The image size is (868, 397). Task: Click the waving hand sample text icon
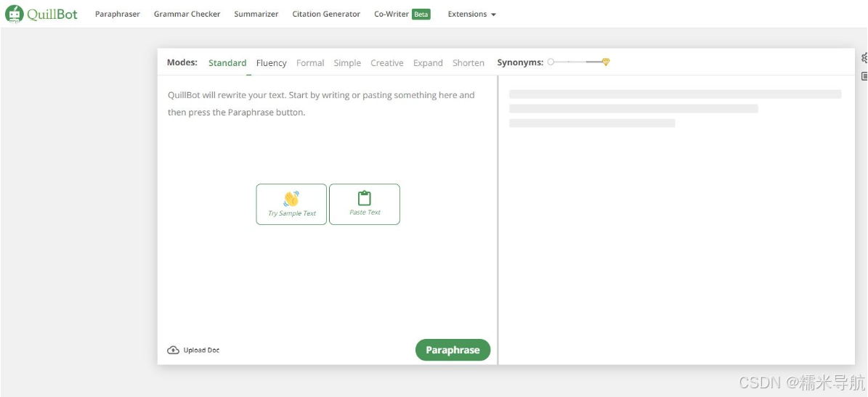click(x=291, y=199)
